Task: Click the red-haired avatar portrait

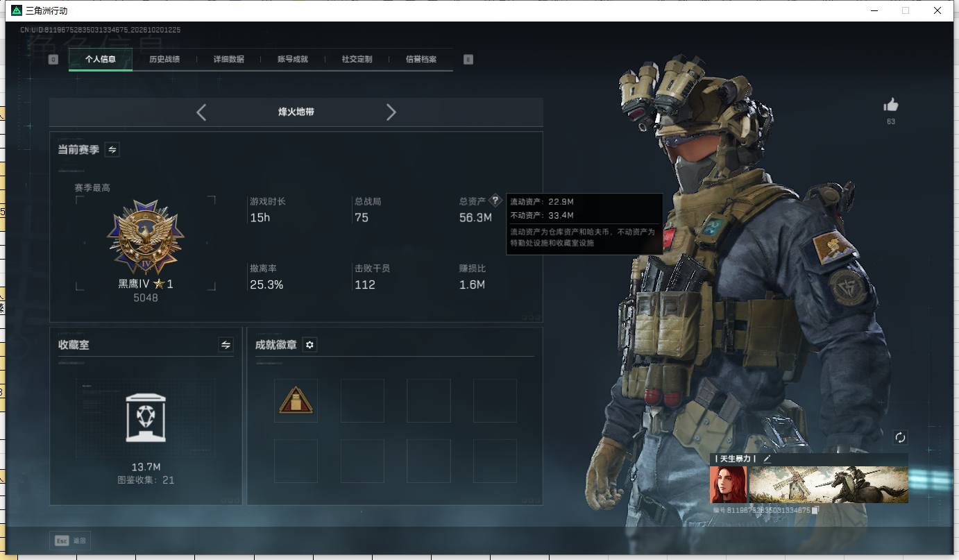Action: click(x=728, y=484)
